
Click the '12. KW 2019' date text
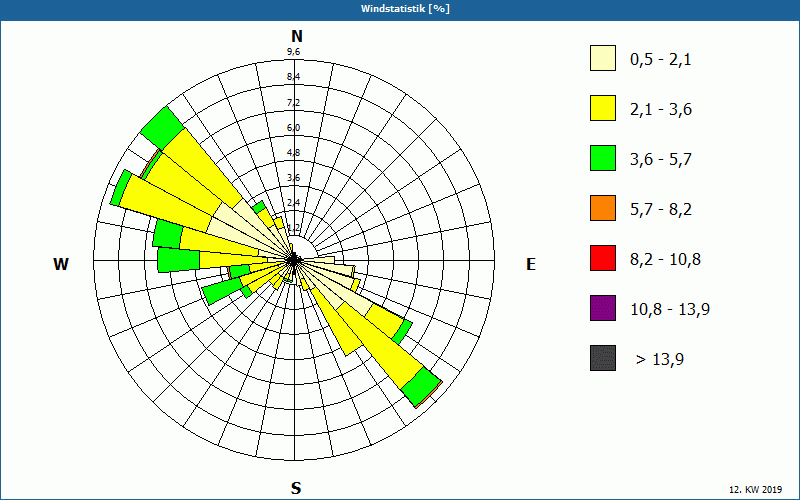[758, 490]
